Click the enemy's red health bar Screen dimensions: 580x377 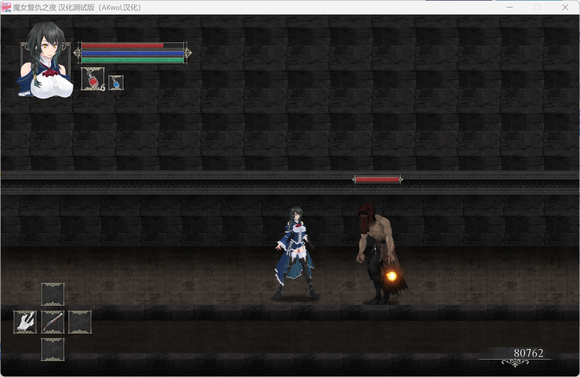377,180
